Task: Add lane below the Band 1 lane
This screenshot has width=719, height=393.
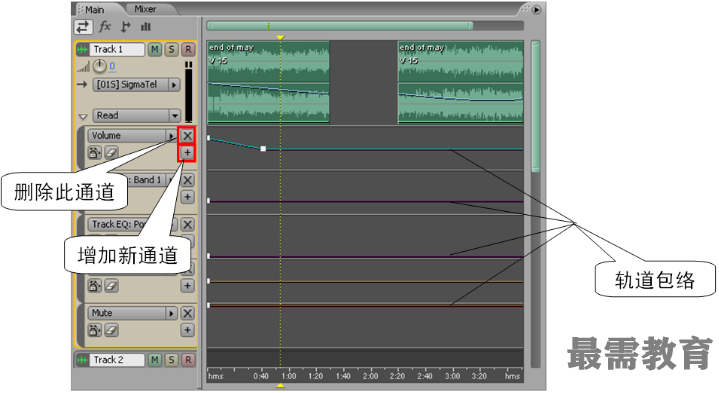Action: tap(187, 197)
